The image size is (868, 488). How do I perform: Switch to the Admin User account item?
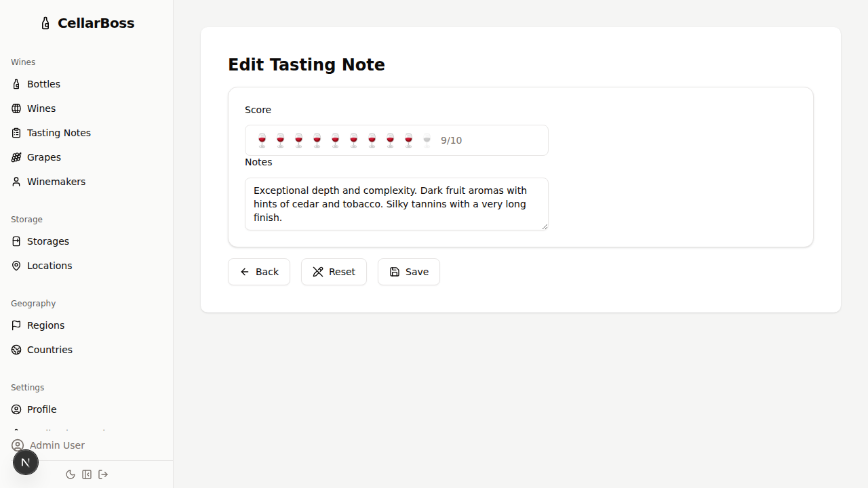56,445
